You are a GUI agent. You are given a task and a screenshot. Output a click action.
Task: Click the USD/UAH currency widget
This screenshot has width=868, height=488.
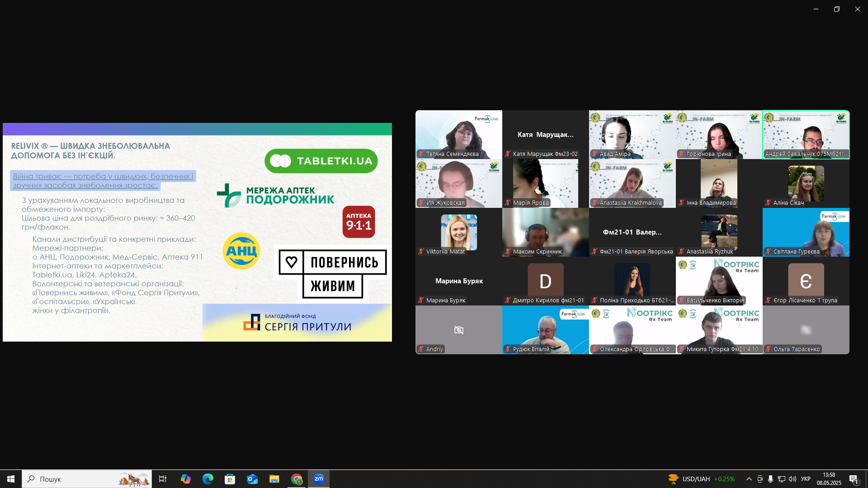coord(702,479)
